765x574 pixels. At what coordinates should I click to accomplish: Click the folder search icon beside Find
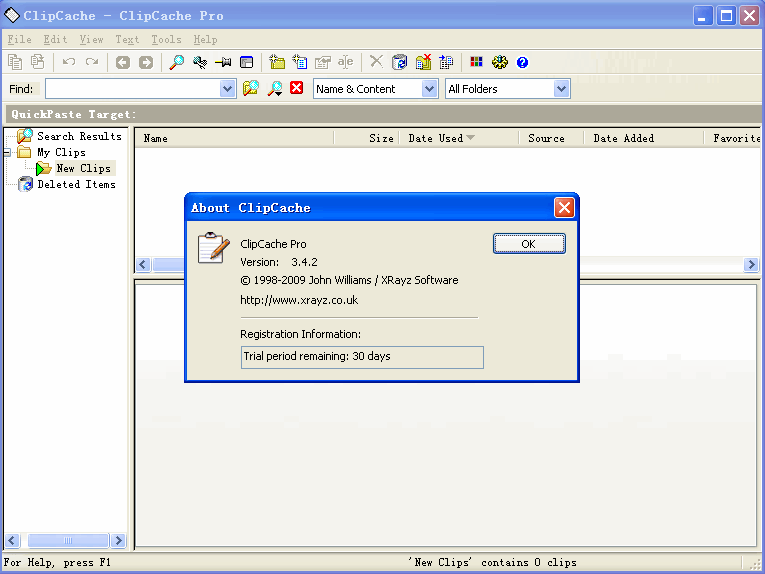tap(251, 88)
